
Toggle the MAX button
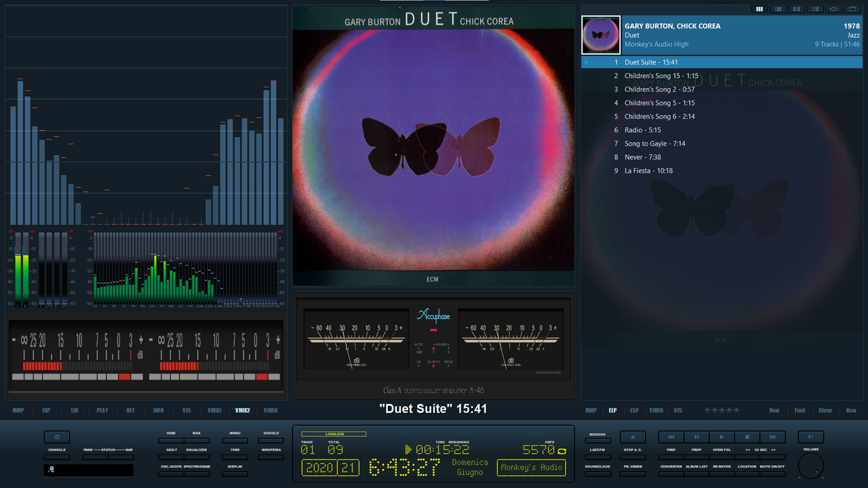(x=197, y=441)
